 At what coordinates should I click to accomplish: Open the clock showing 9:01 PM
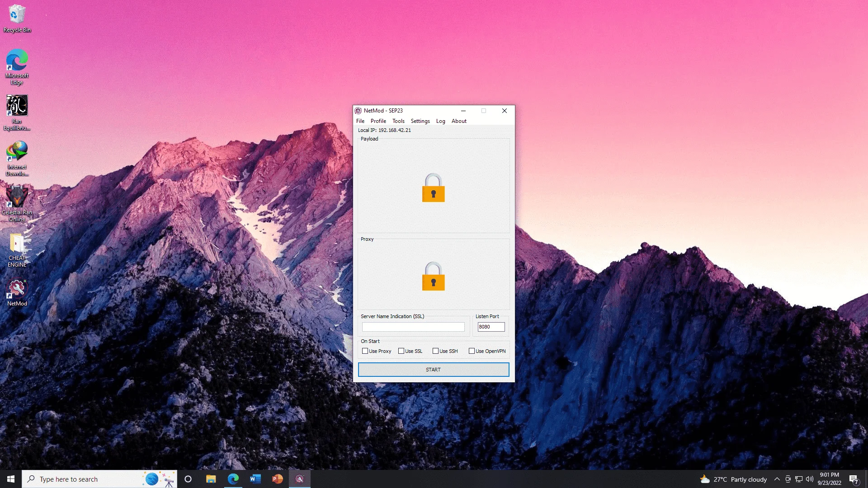click(x=829, y=479)
